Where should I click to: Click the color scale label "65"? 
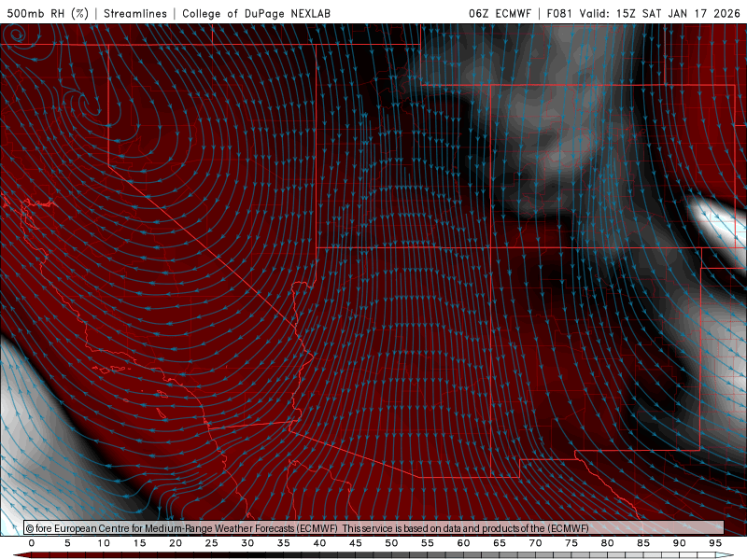[500, 543]
